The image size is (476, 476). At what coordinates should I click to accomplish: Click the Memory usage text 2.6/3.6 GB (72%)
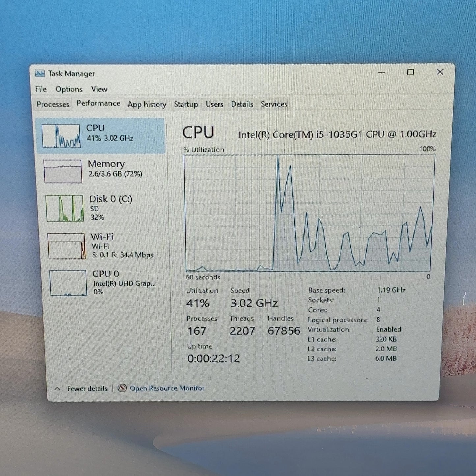(x=115, y=174)
